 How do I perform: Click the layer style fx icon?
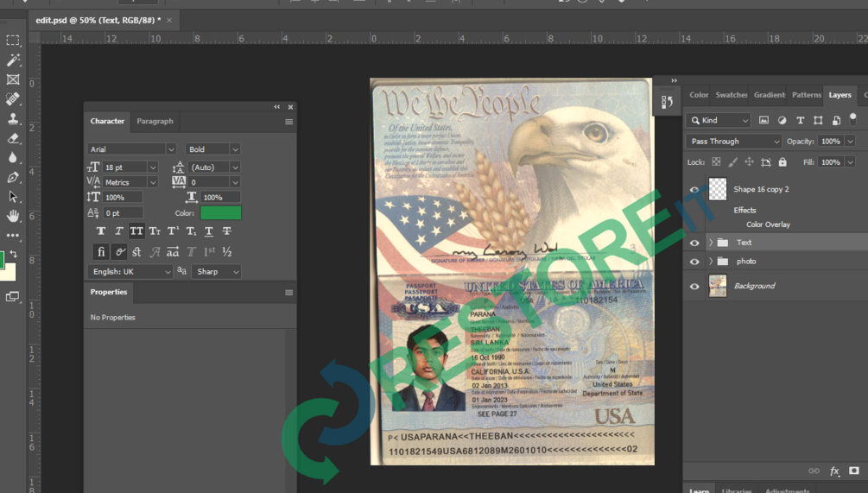pos(834,471)
